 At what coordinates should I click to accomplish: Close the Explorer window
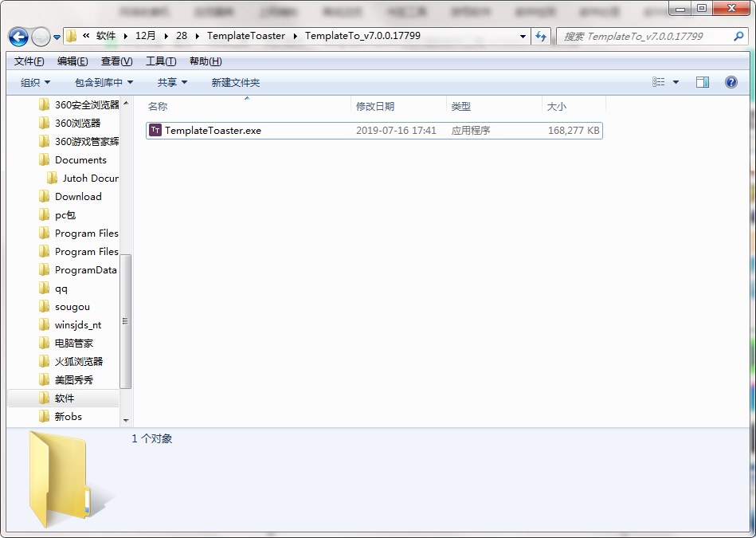tap(731, 8)
